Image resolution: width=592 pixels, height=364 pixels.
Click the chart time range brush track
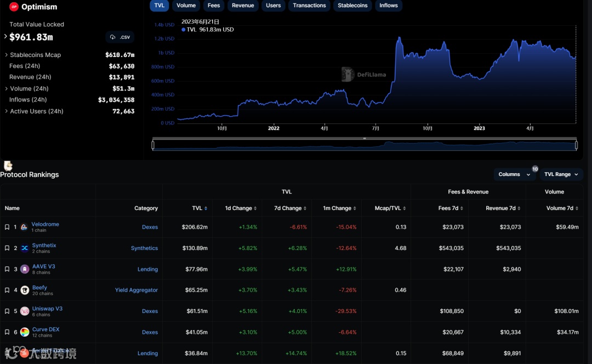(x=365, y=145)
